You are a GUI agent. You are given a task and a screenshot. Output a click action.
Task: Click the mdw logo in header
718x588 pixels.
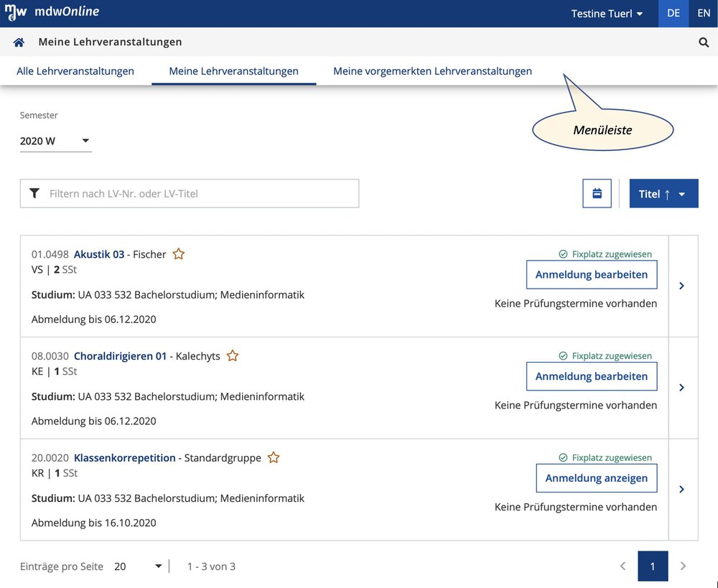pyautogui.click(x=16, y=12)
